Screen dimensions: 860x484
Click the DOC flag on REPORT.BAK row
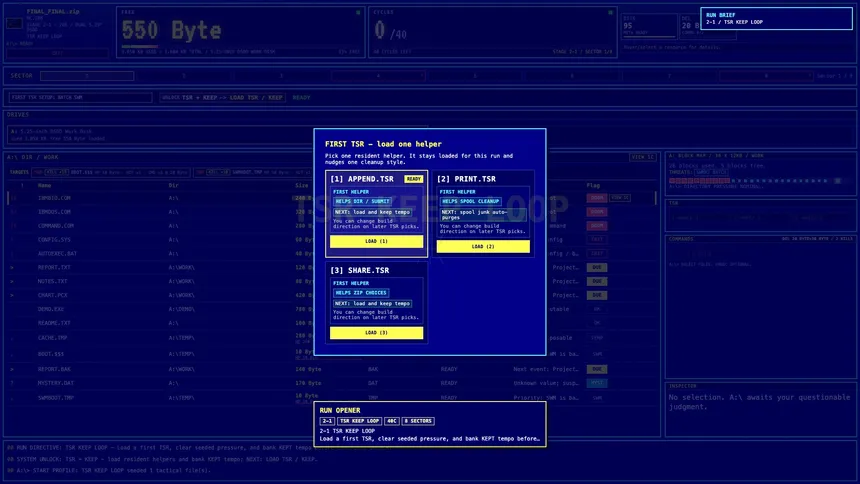(597, 369)
